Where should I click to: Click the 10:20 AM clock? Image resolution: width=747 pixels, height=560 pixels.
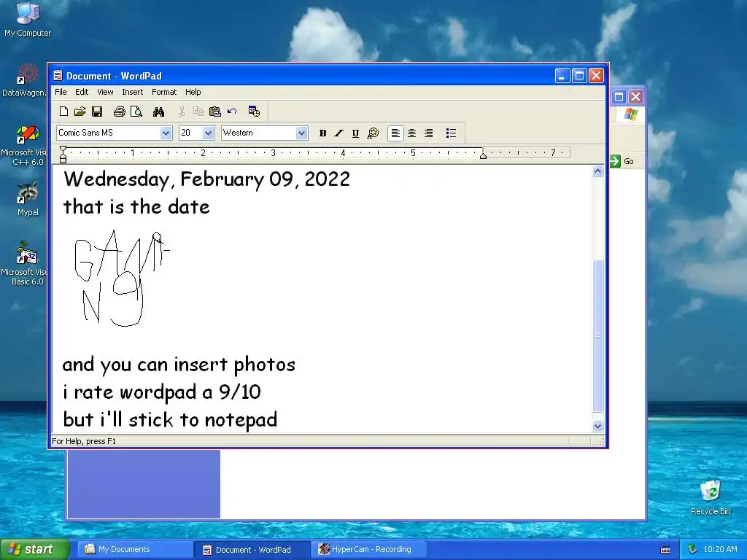coord(720,550)
